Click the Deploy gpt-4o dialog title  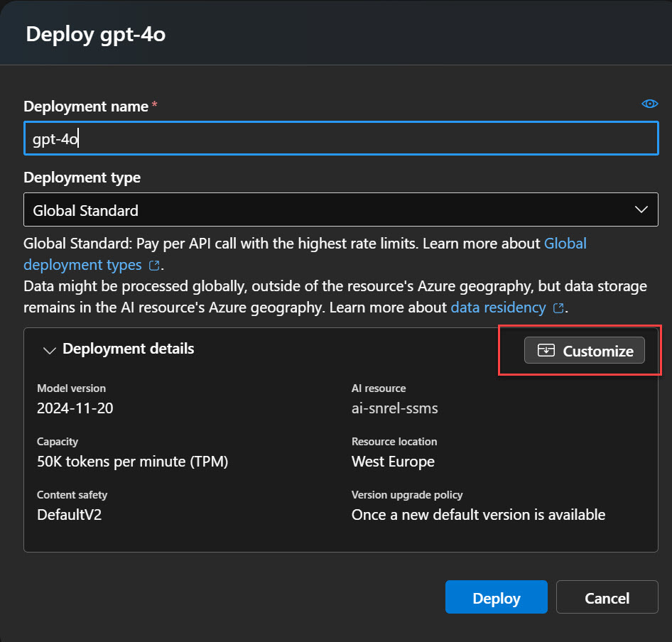[x=96, y=34]
